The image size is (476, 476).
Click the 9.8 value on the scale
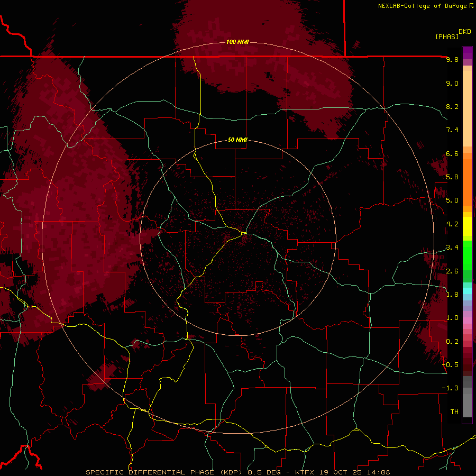(x=452, y=59)
